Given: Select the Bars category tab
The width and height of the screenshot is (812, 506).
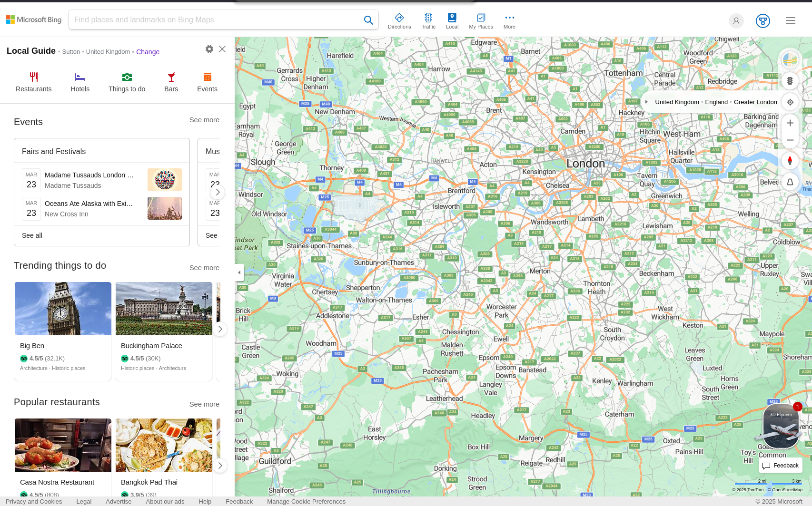Looking at the screenshot, I should (x=171, y=82).
